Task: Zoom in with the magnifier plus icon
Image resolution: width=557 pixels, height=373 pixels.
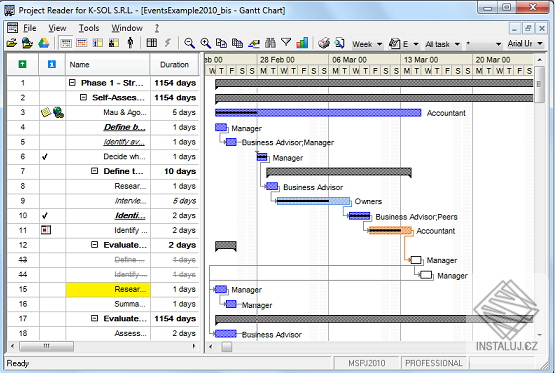Action: (x=205, y=43)
